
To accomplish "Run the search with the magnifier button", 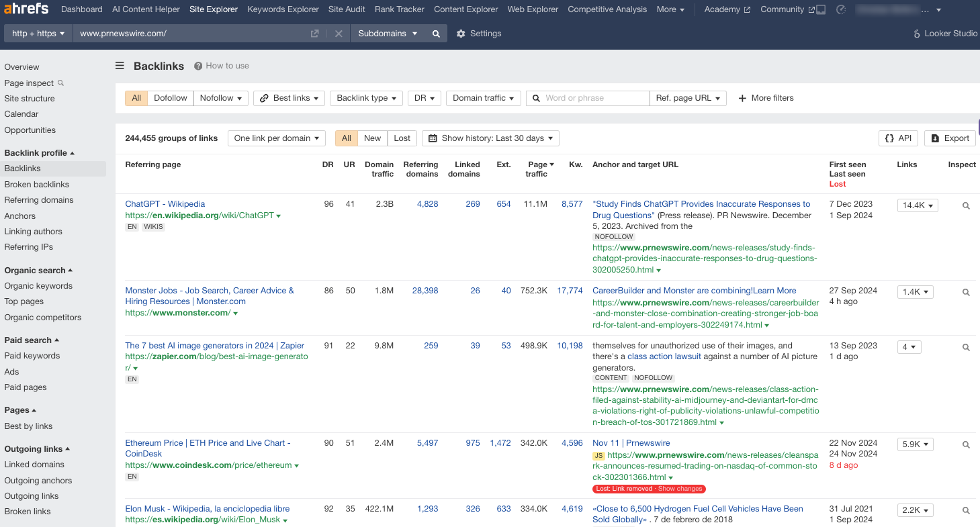I will coord(436,34).
